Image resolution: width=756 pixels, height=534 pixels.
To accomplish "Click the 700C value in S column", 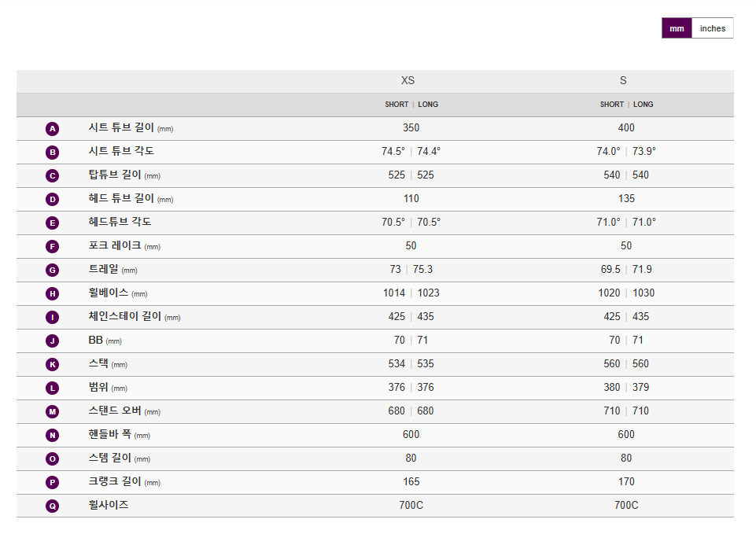I will (x=626, y=505).
